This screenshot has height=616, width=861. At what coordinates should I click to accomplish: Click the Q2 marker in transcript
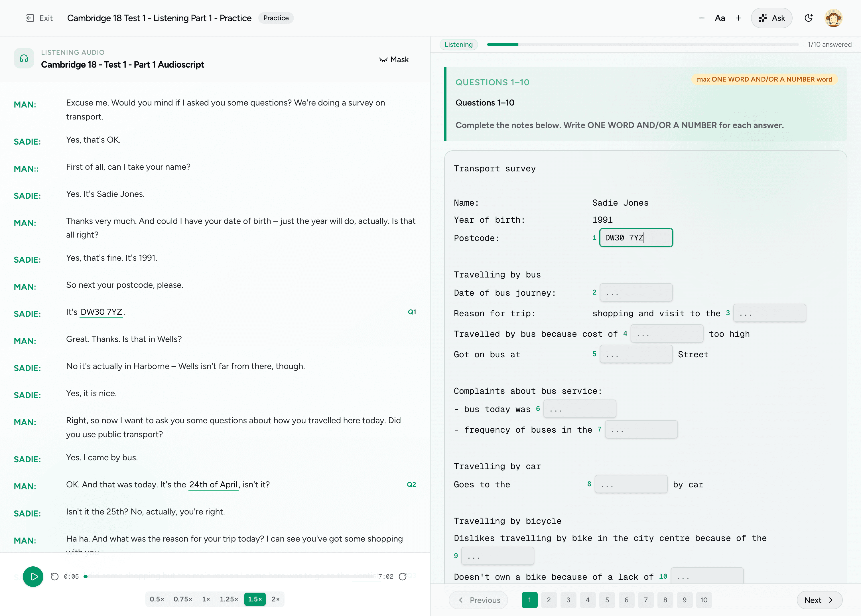411,484
